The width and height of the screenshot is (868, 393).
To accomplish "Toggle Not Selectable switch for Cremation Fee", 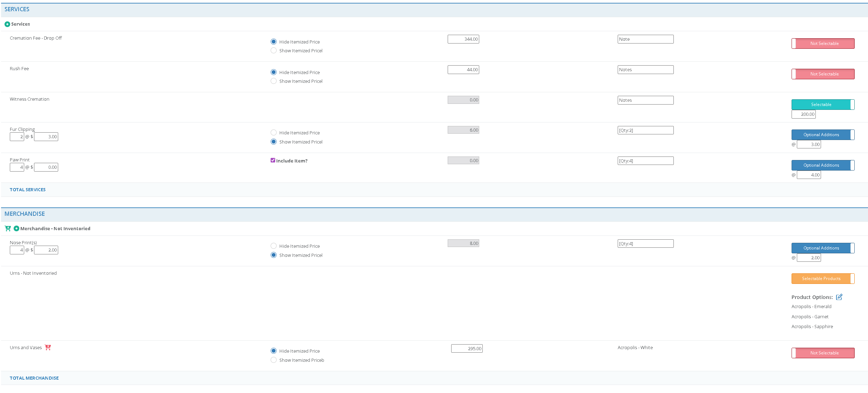I will tap(822, 44).
